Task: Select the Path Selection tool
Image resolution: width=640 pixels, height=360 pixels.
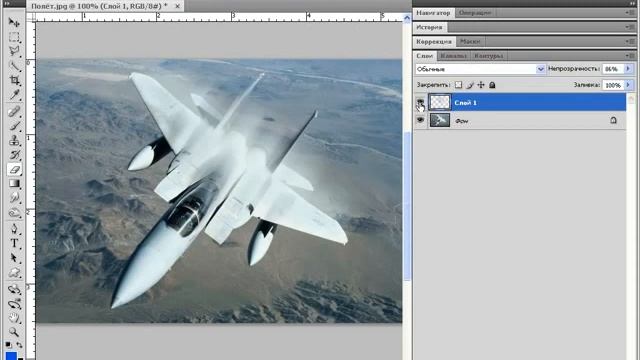Action: (14, 258)
